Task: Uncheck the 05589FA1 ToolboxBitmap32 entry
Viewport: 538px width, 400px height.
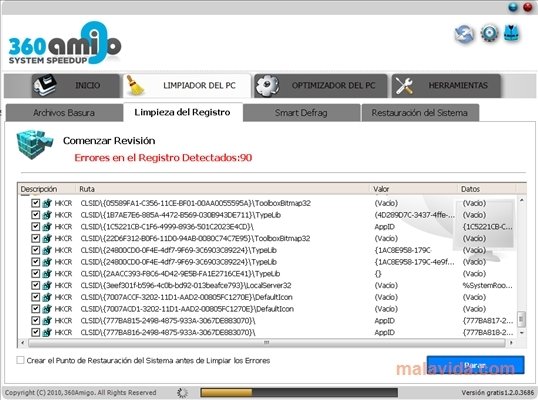Action: pyautogui.click(x=35, y=203)
